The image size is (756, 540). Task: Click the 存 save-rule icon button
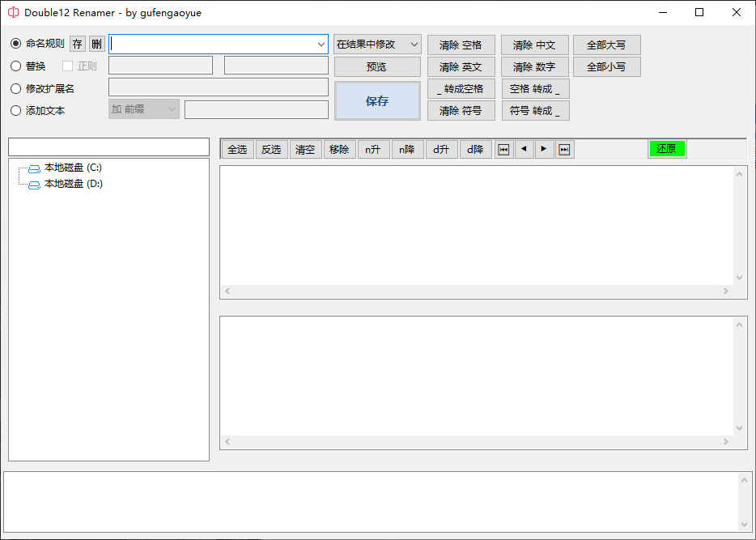click(77, 44)
